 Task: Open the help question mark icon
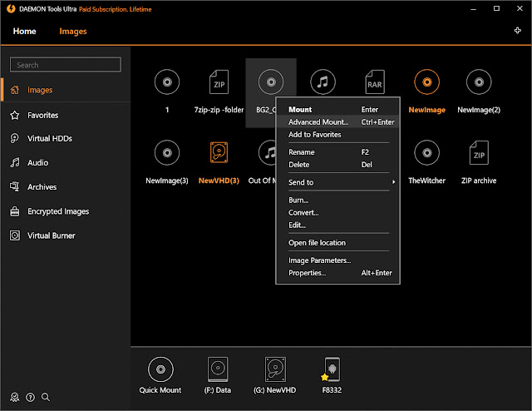pos(30,397)
